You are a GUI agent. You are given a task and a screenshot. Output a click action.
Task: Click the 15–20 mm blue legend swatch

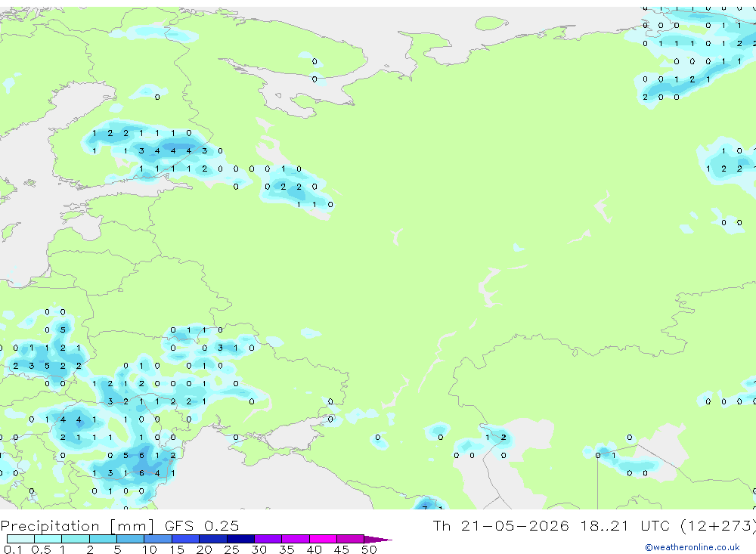(x=186, y=539)
